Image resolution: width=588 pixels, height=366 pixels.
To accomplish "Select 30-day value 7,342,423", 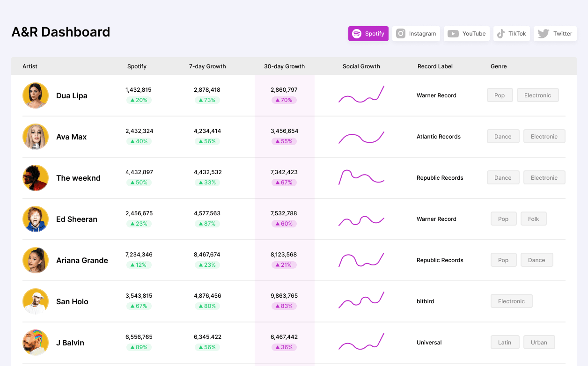I will pyautogui.click(x=284, y=172).
